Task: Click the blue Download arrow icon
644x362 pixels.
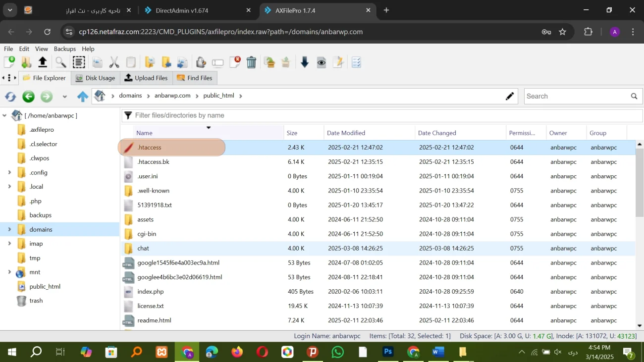Action: point(304,62)
